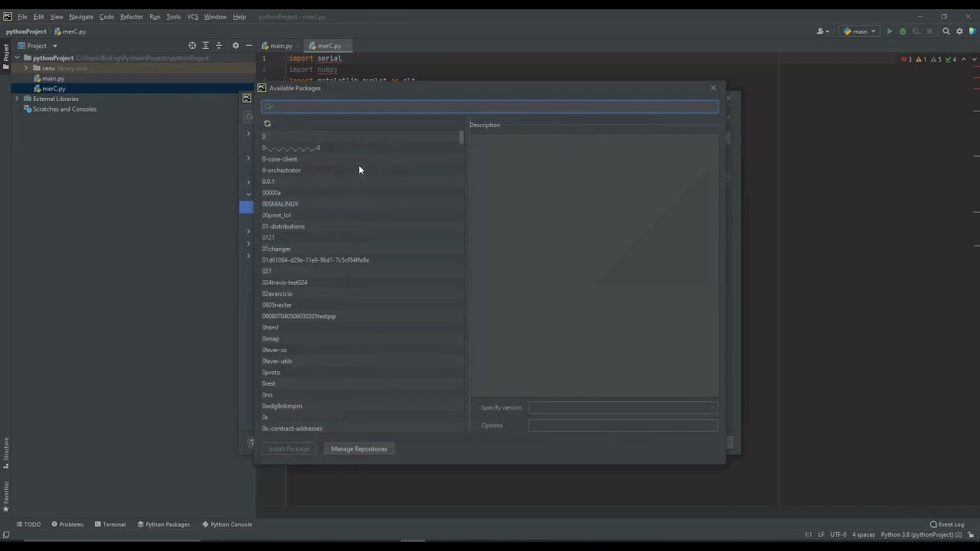Click the 4 spaces indent status entry
Viewport: 980px width, 551px height.
pos(864,535)
